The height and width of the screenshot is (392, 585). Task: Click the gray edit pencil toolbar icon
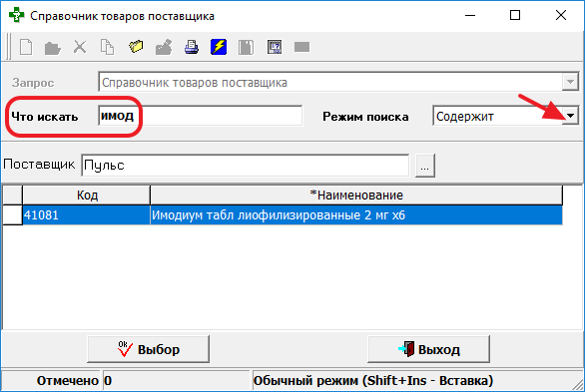tap(164, 47)
